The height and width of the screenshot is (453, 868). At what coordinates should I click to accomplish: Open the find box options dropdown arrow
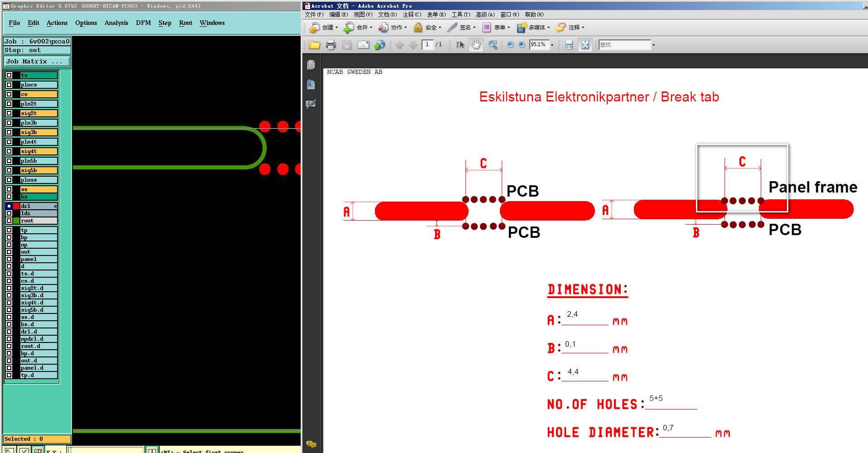point(653,45)
